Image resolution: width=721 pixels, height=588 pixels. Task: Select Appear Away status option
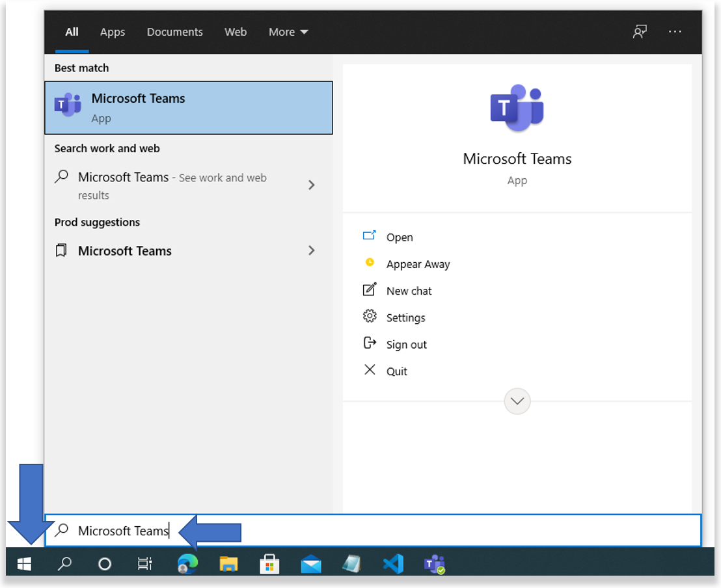click(418, 264)
